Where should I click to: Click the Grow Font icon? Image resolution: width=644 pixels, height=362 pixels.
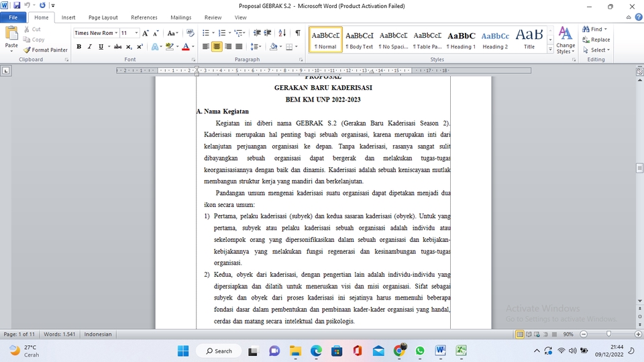pos(145,34)
